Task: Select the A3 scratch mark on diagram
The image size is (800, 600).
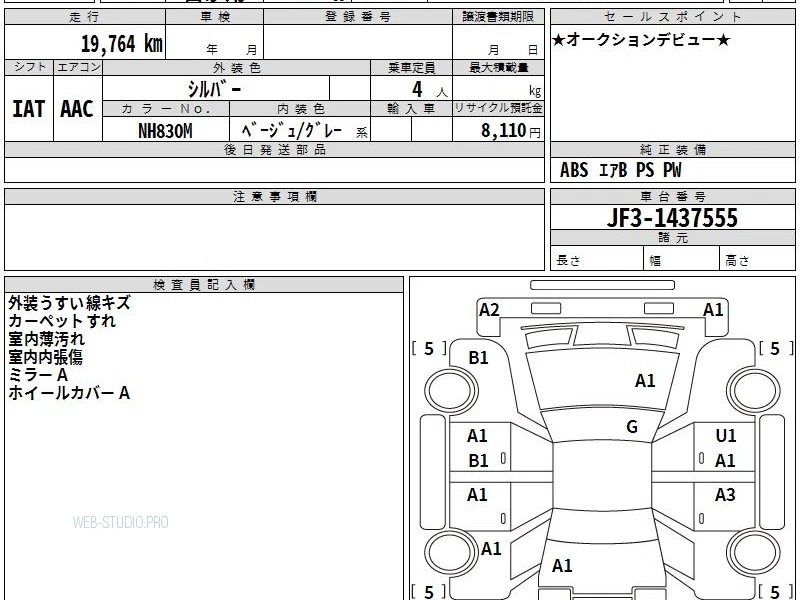Action: coord(724,494)
